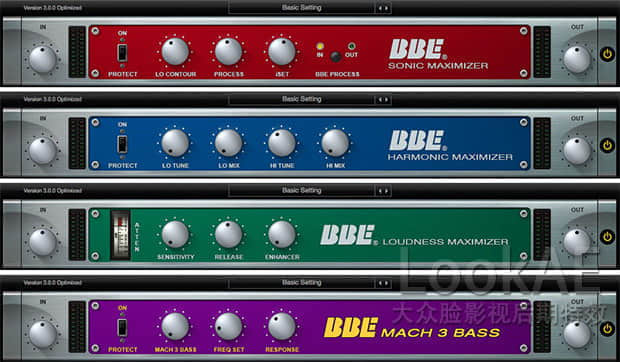Image resolution: width=620 pixels, height=362 pixels.
Task: Click the BBE Mach 3 Bass logo
Action: (x=412, y=328)
